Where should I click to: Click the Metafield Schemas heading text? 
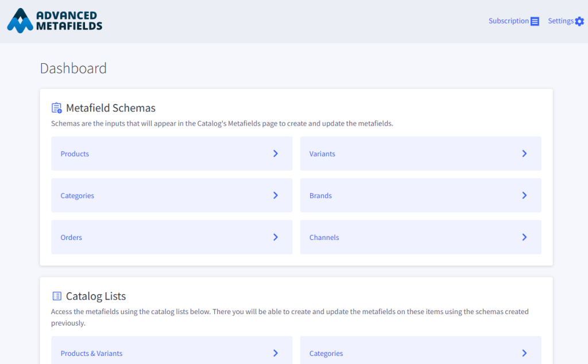(111, 108)
